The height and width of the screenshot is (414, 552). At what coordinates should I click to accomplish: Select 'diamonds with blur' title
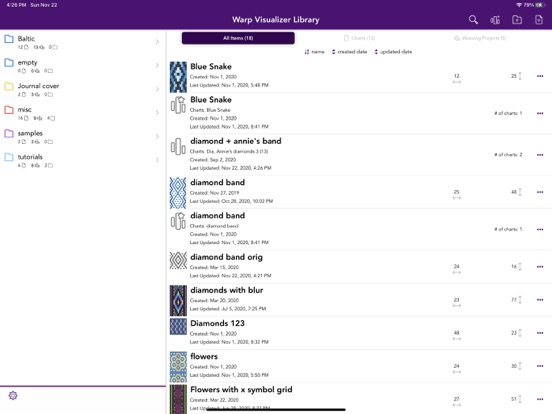pos(226,290)
